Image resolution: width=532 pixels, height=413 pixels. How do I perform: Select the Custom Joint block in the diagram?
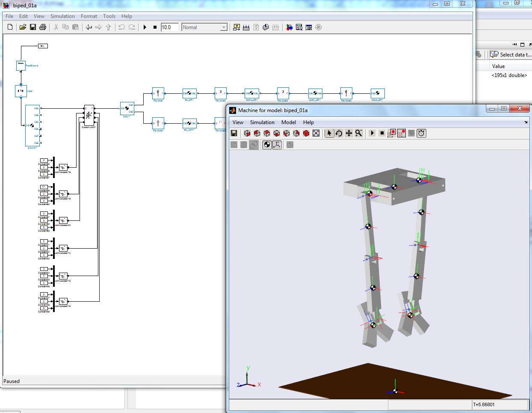click(x=89, y=115)
